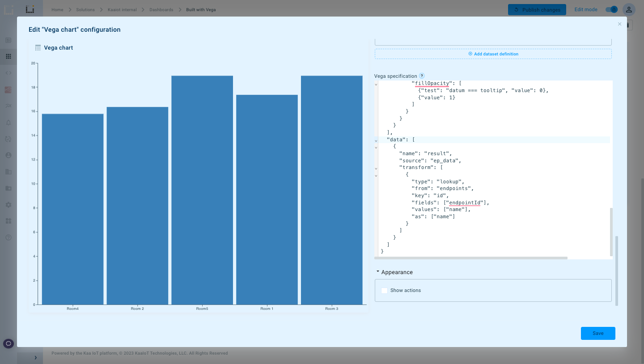Enable the Show actions checkbox

384,291
